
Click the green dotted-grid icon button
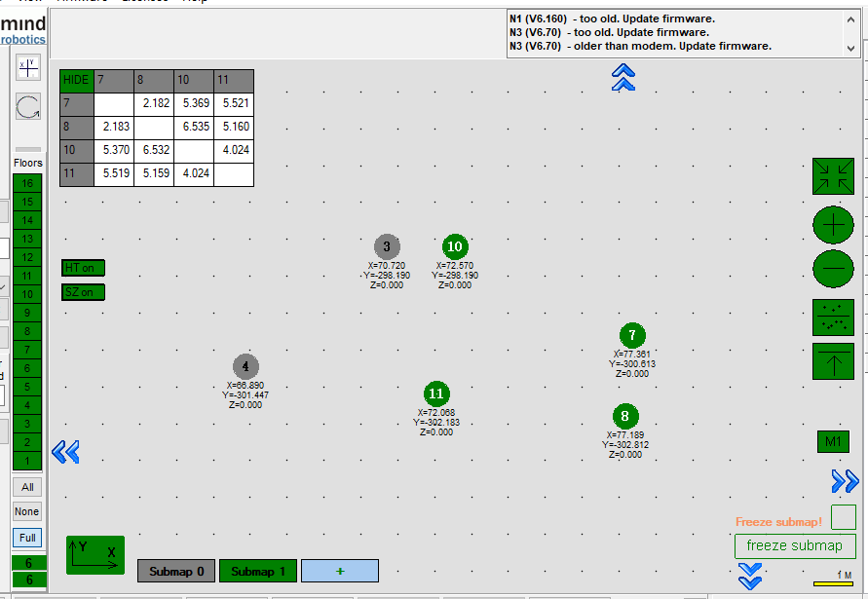pyautogui.click(x=833, y=318)
